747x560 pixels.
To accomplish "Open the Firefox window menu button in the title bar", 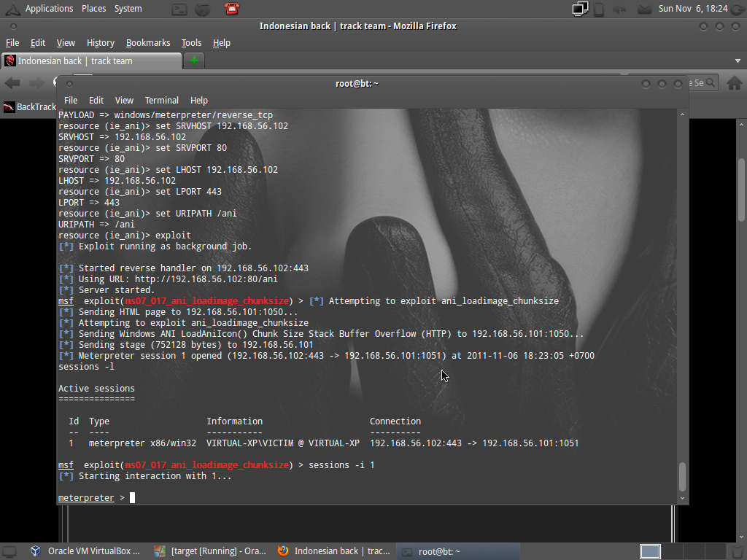I will [13, 26].
